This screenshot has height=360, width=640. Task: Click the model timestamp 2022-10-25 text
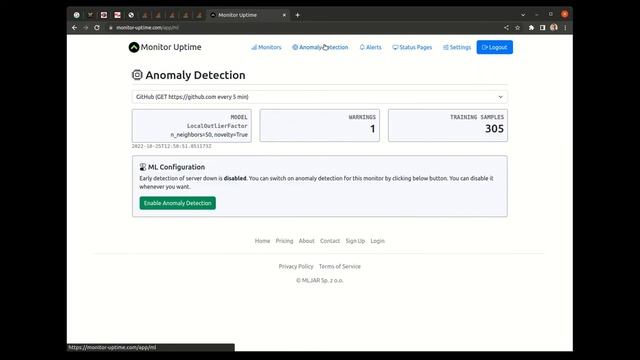coord(171,146)
